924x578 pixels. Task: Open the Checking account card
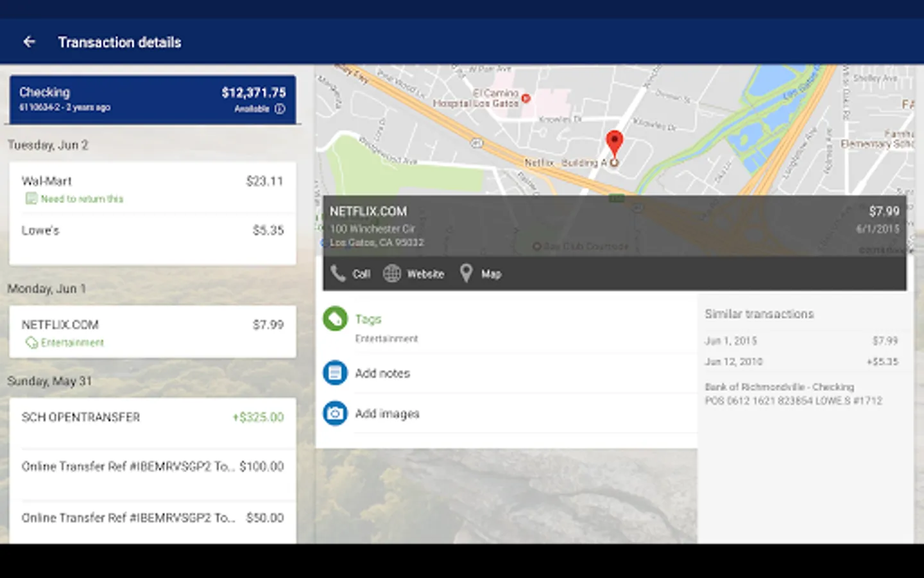[153, 100]
